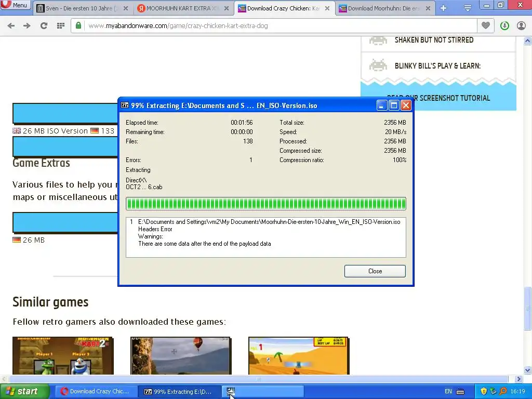
Task: Click the horizontal scrollbar right arrow
Action: coord(518,379)
